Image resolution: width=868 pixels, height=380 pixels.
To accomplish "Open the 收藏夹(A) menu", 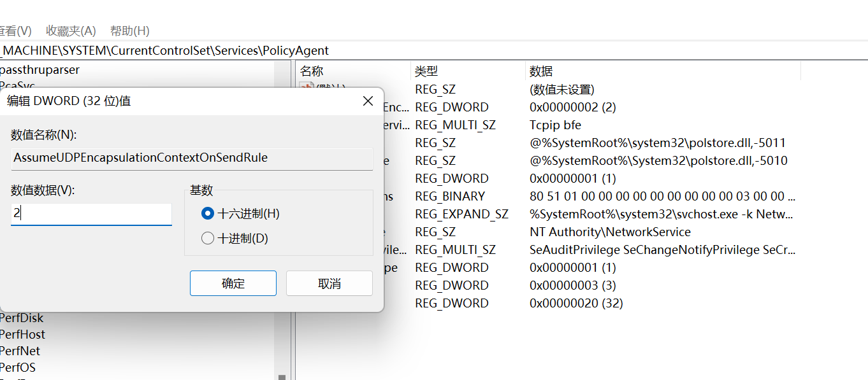I will 71,31.
